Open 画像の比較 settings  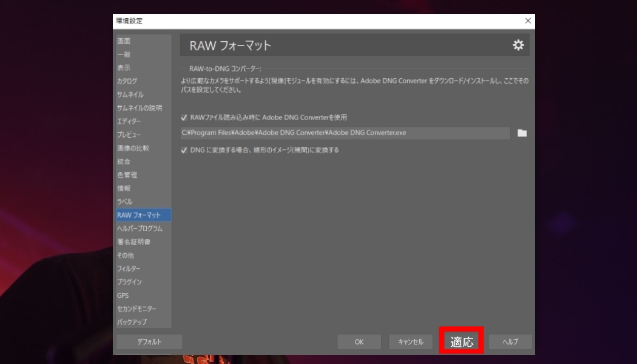click(x=143, y=148)
